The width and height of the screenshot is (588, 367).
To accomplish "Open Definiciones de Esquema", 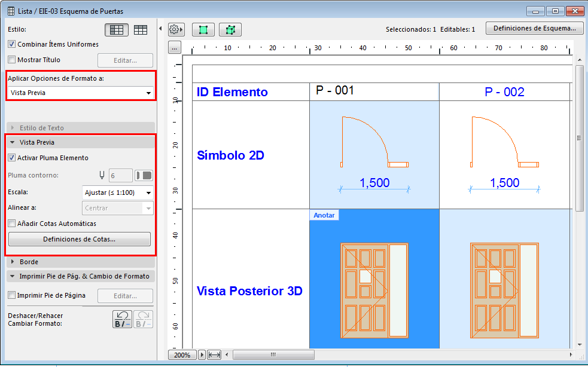I will coord(534,28).
